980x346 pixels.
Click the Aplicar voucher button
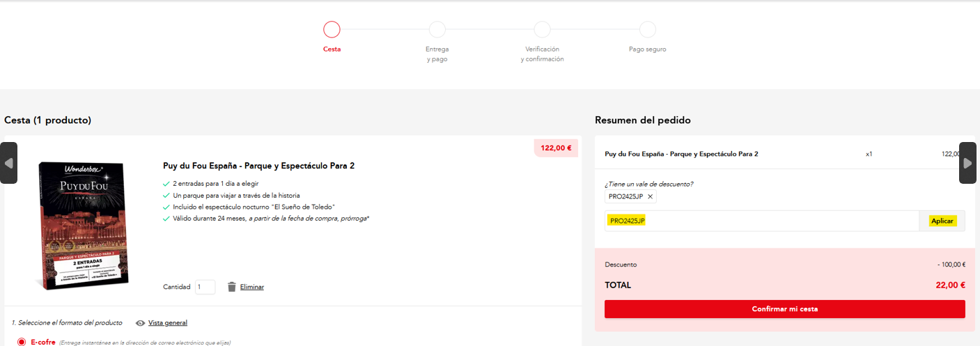tap(942, 221)
